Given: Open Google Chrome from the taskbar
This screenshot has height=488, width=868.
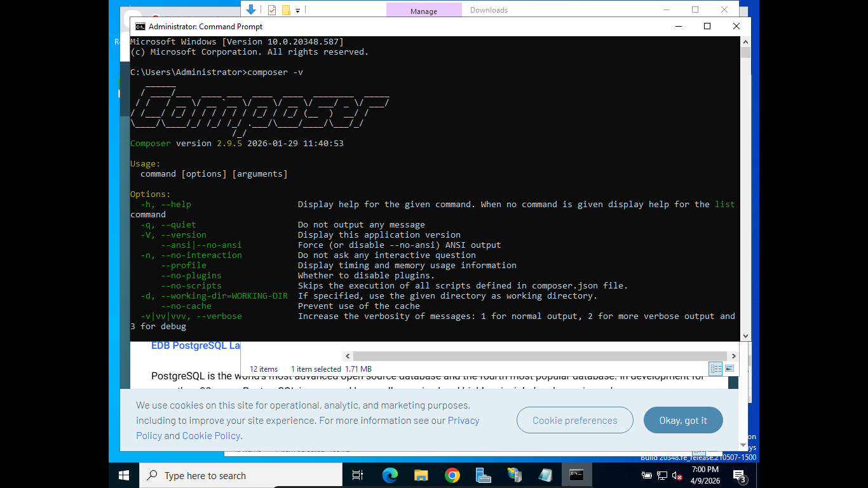Looking at the screenshot, I should 452,475.
